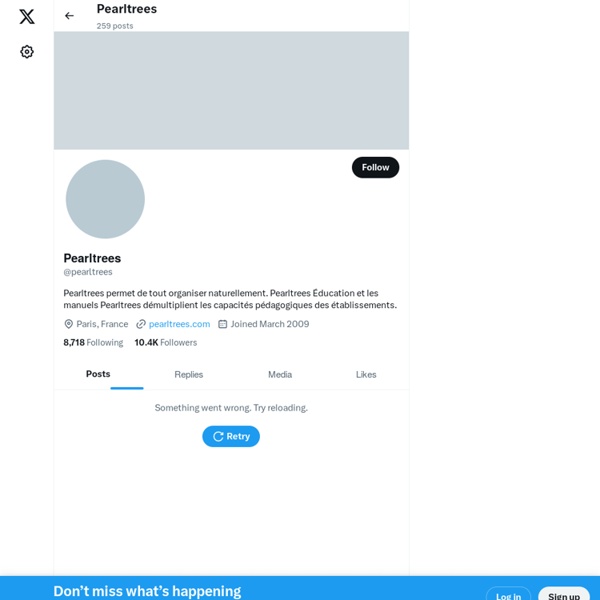View the 10.4K Followers list
The height and width of the screenshot is (600, 600).
166,342
